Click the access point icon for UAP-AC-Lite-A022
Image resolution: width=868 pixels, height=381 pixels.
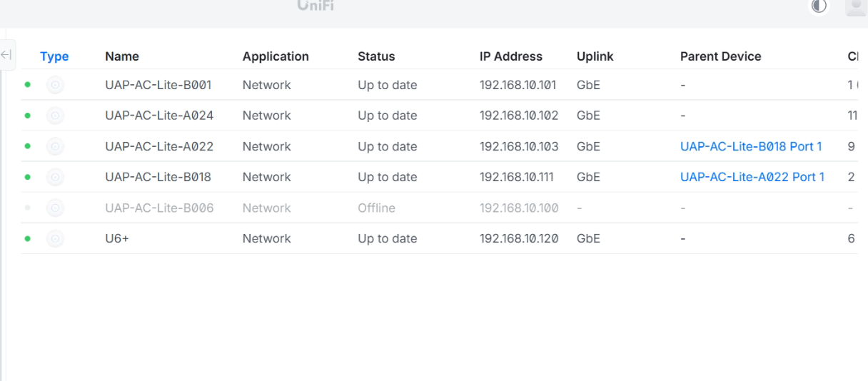coord(55,146)
